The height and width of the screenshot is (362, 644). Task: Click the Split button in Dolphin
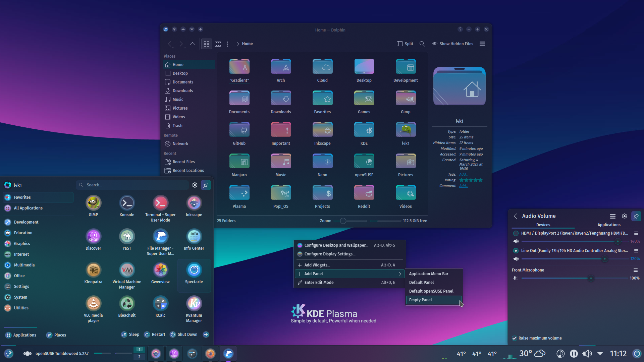click(x=405, y=44)
